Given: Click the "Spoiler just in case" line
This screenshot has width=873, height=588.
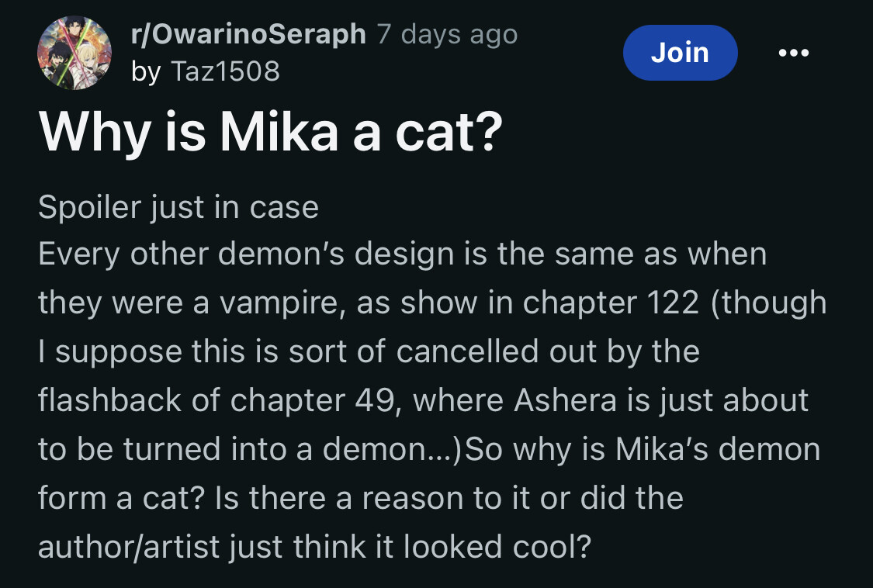Looking at the screenshot, I should (178, 207).
